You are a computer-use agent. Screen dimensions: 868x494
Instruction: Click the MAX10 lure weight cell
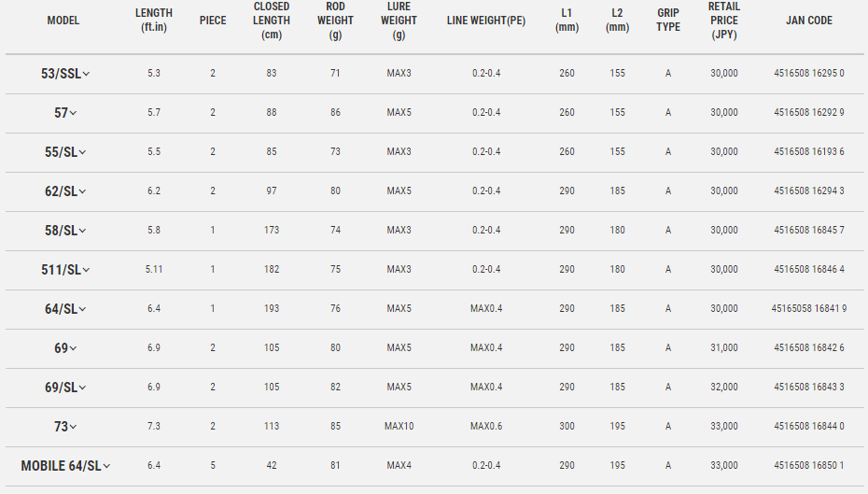click(x=399, y=426)
